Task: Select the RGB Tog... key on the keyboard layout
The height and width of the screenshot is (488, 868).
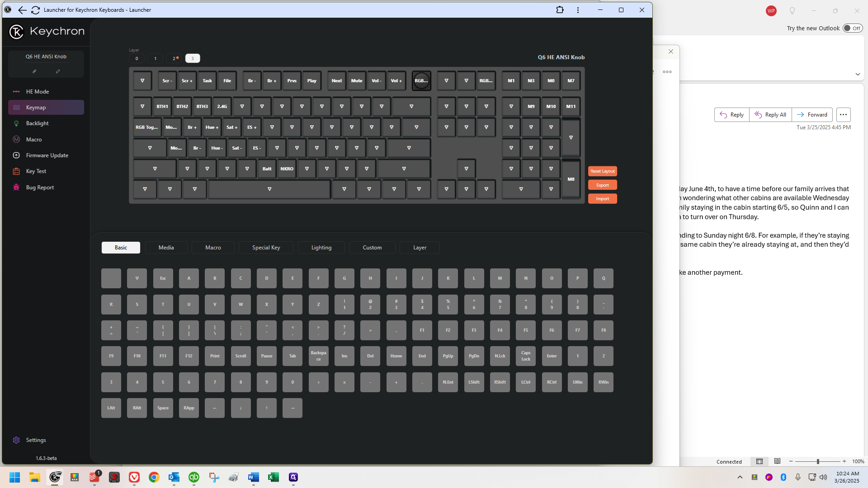Action: point(146,127)
